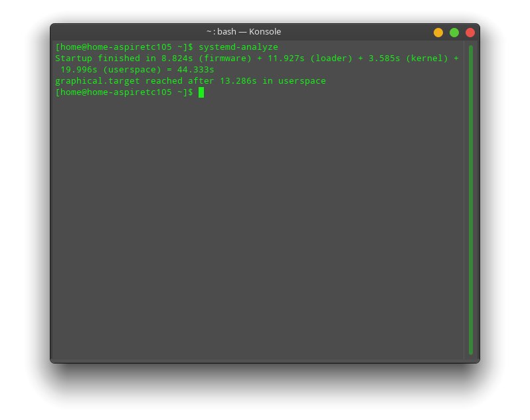This screenshot has width=530, height=420.
Task: Click the orange minimize window button
Action: pyautogui.click(x=438, y=33)
